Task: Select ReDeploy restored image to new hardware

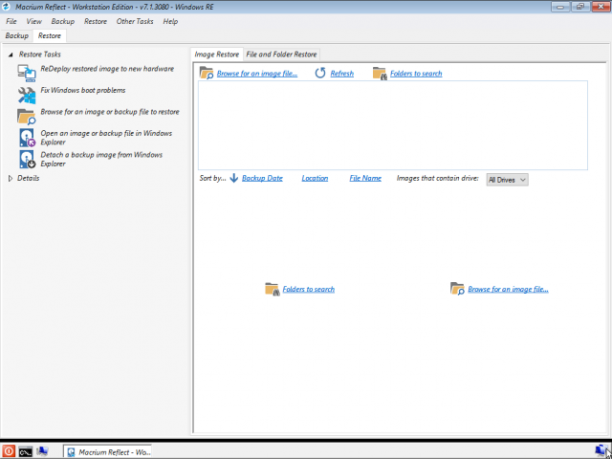Action: tap(107, 69)
